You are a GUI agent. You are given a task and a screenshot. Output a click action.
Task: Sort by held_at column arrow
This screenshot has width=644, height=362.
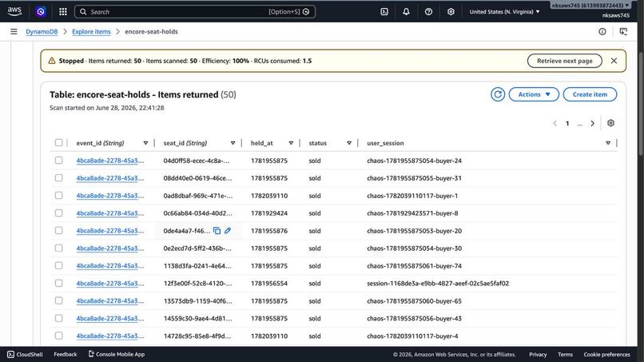pyautogui.click(x=291, y=143)
